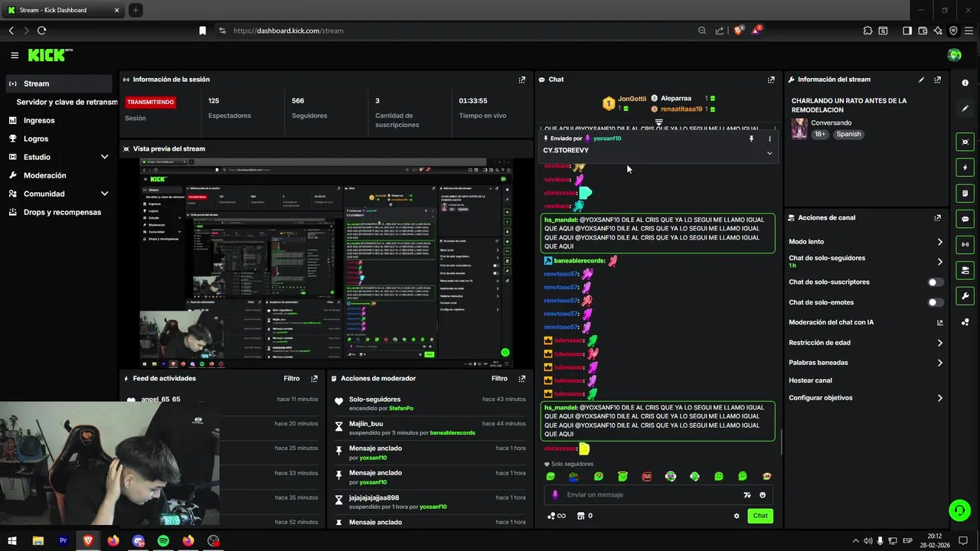Click the pin icon on pinned message

click(751, 139)
